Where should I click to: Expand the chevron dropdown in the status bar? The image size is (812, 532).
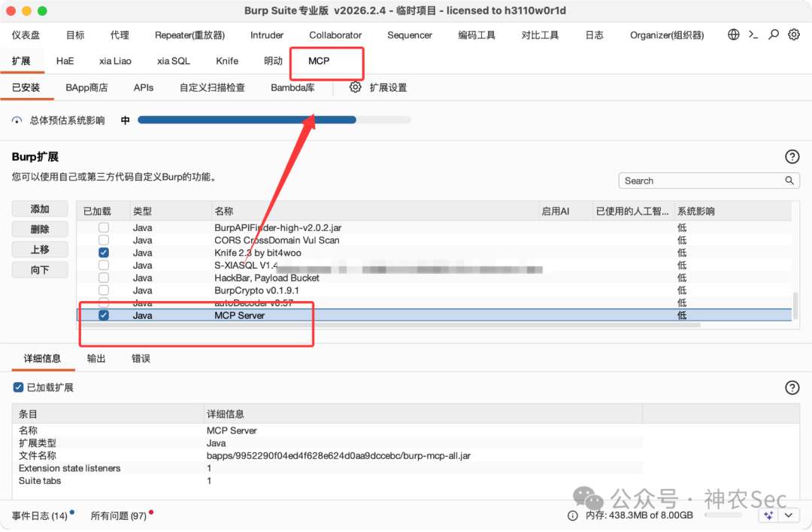point(788,515)
